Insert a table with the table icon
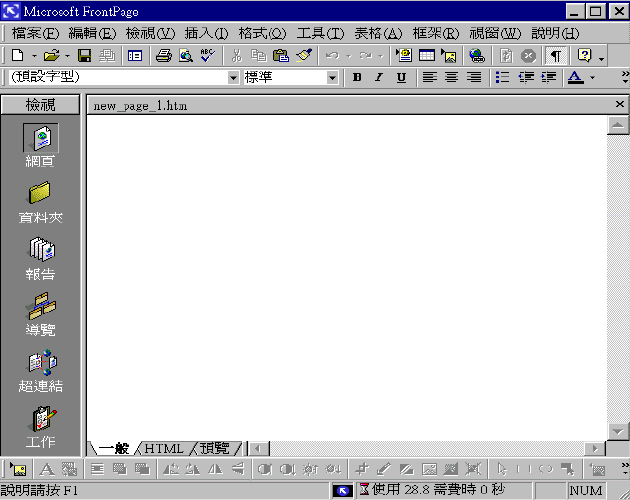Image resolution: width=630 pixels, height=500 pixels. coord(427,55)
